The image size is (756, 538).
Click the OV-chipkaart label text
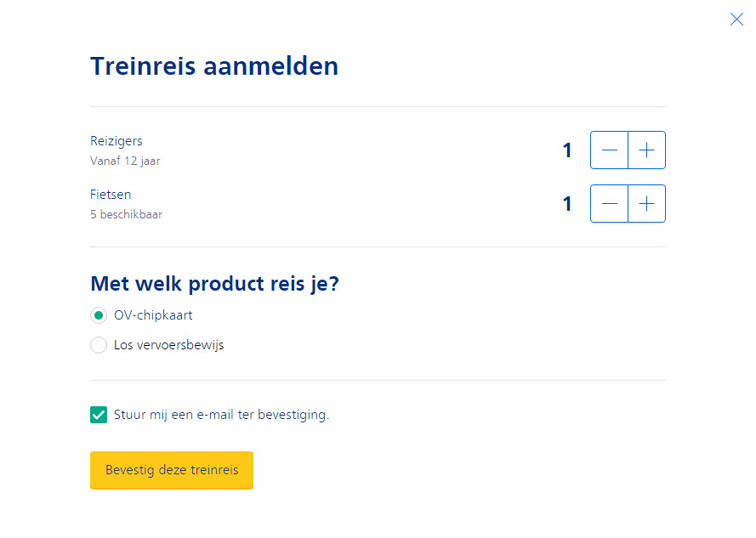[153, 315]
